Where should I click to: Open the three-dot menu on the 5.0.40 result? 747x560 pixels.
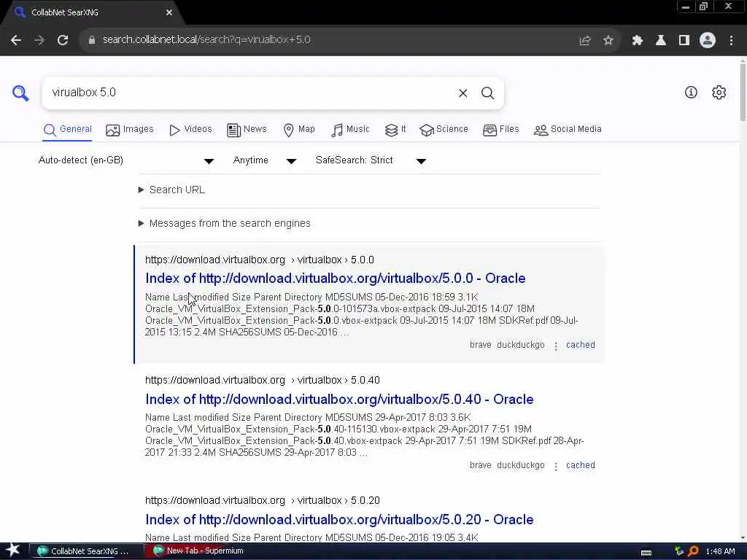555,466
